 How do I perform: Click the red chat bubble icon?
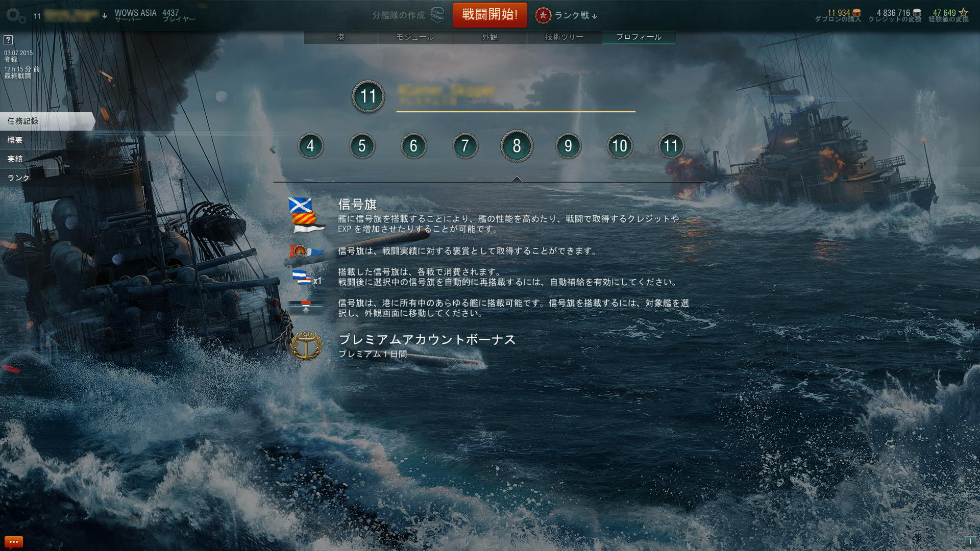pyautogui.click(x=14, y=542)
